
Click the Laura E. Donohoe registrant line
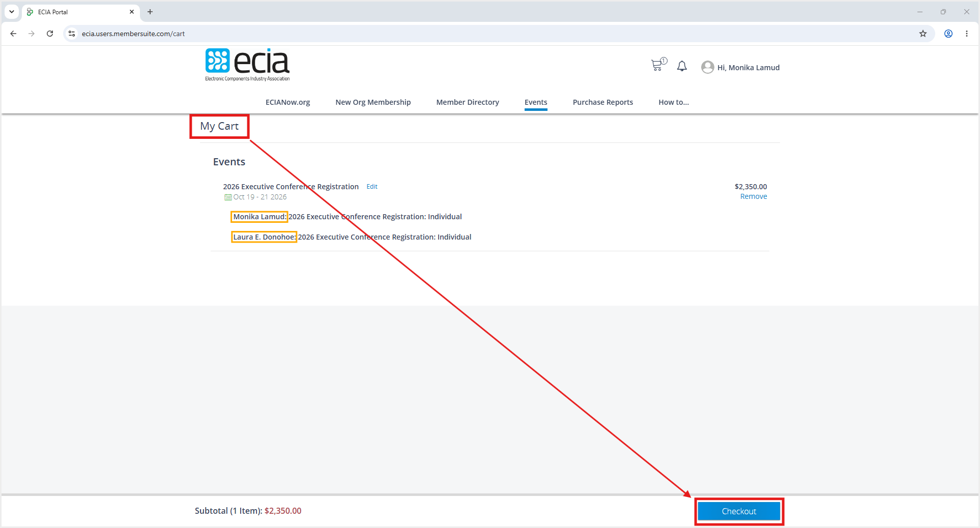[x=352, y=237]
